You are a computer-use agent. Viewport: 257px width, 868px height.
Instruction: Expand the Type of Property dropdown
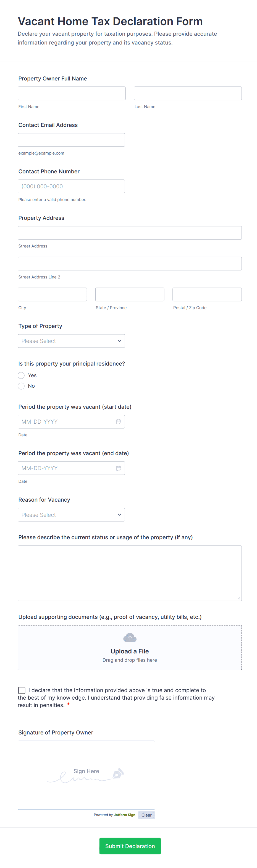[x=71, y=341]
